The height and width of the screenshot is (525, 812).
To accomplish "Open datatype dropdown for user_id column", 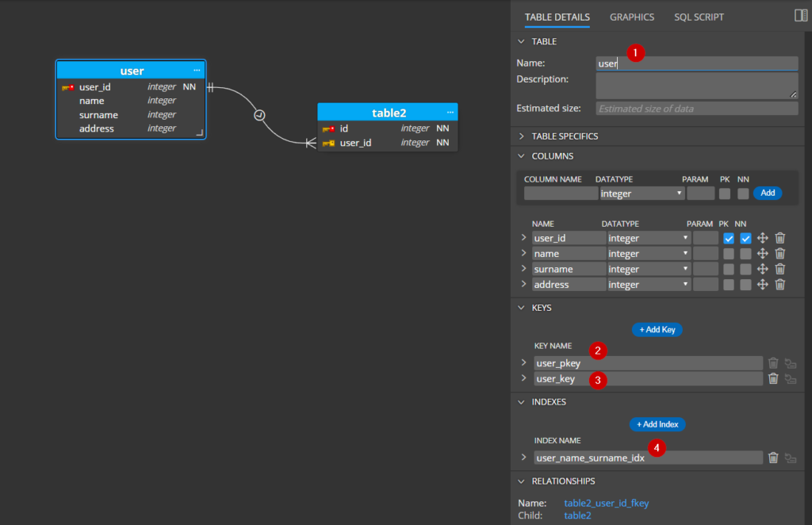I will [649, 238].
